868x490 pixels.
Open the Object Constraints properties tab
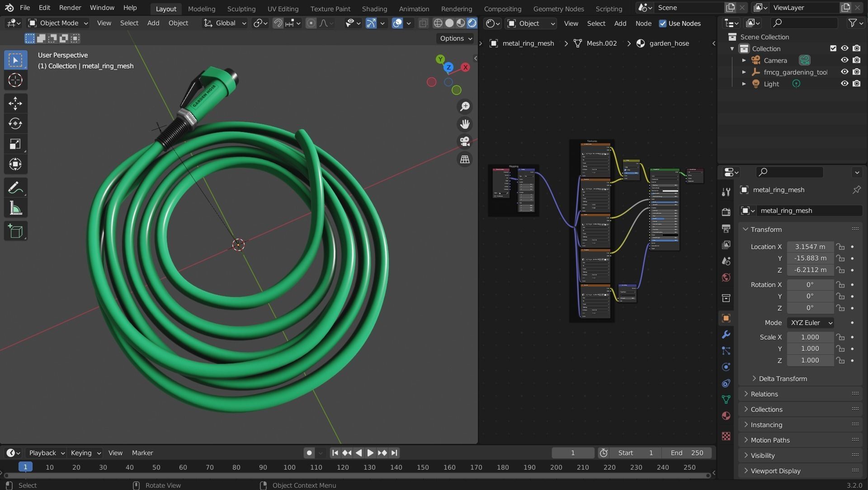[x=726, y=383]
